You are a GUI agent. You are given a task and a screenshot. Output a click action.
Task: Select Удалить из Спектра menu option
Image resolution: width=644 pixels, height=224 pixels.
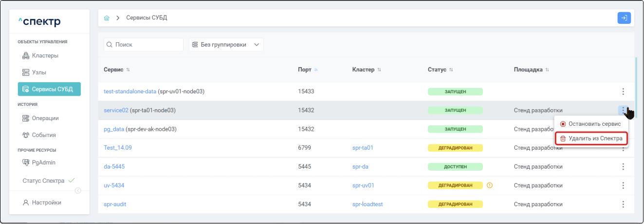[x=591, y=138]
